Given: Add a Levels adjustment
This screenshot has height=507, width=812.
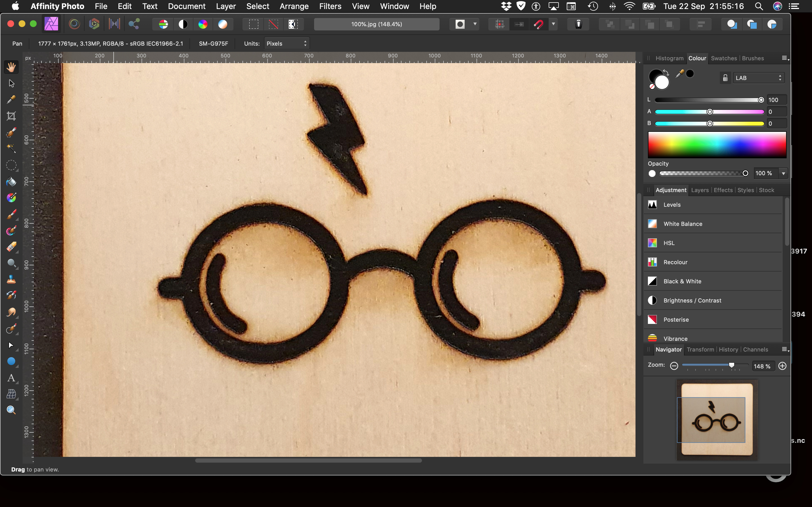Looking at the screenshot, I should [672, 204].
